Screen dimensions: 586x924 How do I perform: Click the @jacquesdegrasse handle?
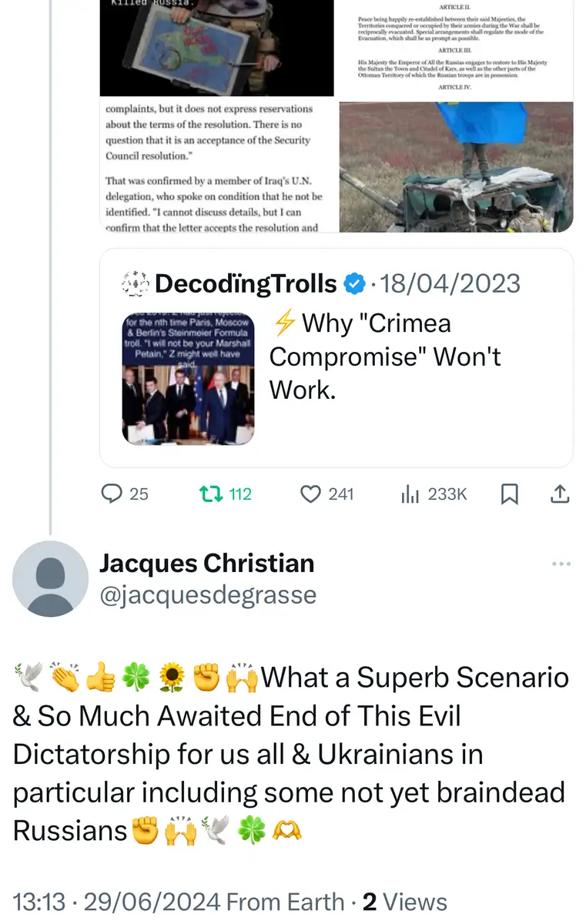[208, 594]
